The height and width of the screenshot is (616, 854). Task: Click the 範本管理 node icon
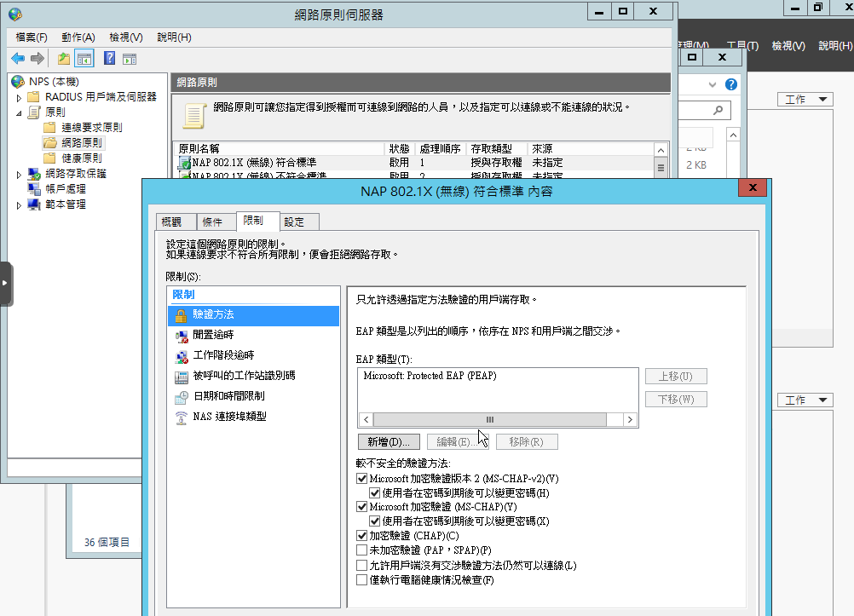[x=34, y=204]
